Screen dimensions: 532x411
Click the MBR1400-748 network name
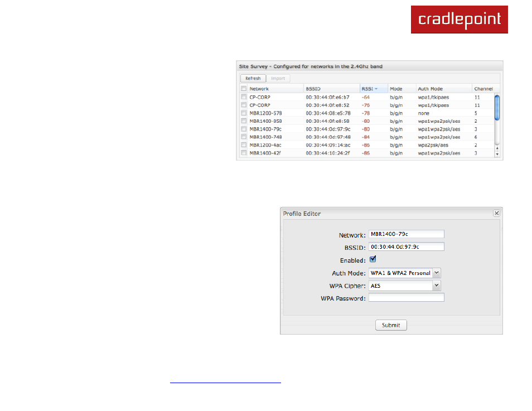click(265, 137)
